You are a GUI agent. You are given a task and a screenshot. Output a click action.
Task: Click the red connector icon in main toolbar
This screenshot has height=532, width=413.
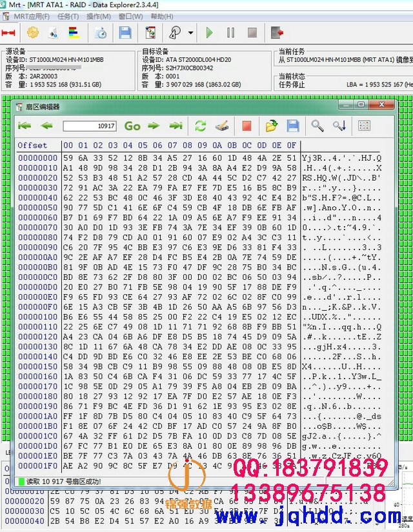(8, 33)
